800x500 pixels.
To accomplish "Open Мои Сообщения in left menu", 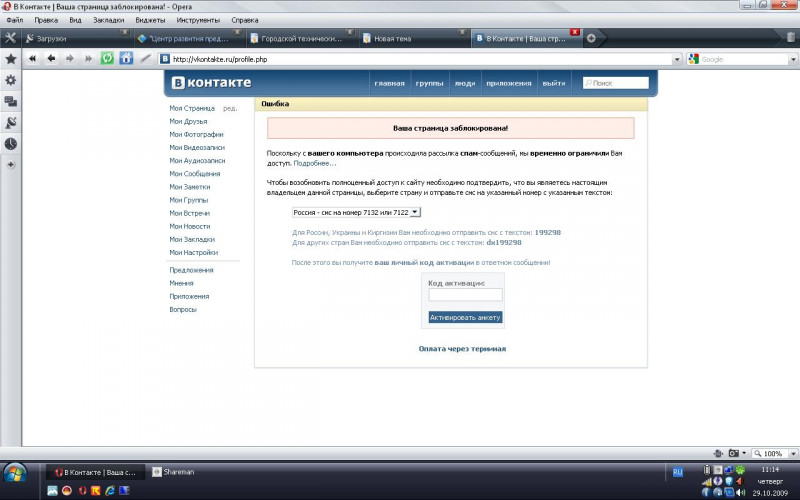I will pyautogui.click(x=195, y=174).
